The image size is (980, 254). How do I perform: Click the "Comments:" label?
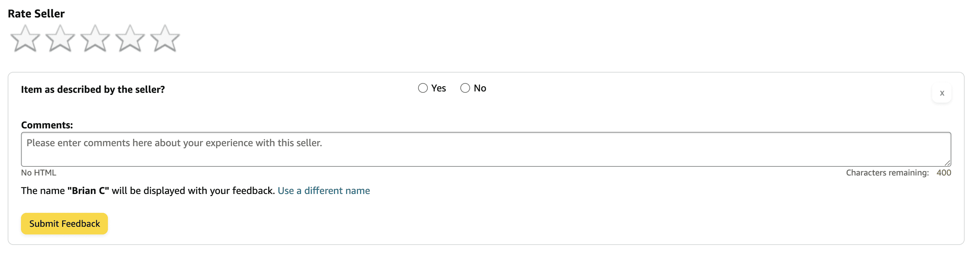[x=47, y=125]
